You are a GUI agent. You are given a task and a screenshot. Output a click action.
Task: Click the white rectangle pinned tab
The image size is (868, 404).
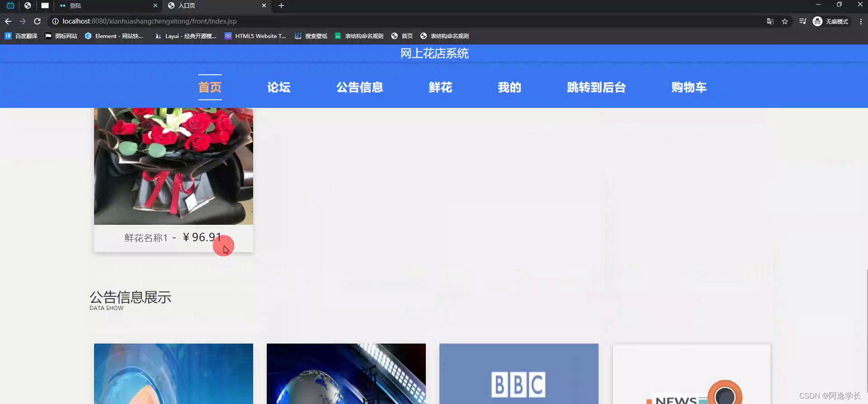pos(45,5)
